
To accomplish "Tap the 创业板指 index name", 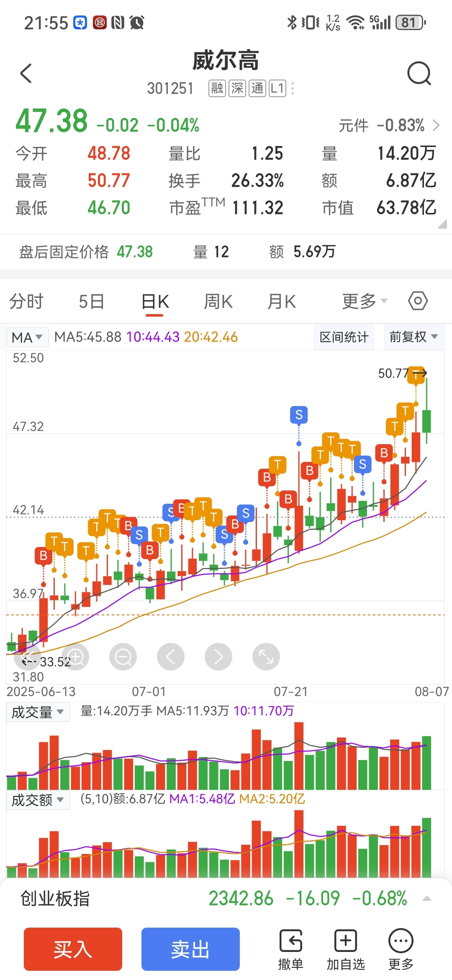I will pyautogui.click(x=55, y=898).
